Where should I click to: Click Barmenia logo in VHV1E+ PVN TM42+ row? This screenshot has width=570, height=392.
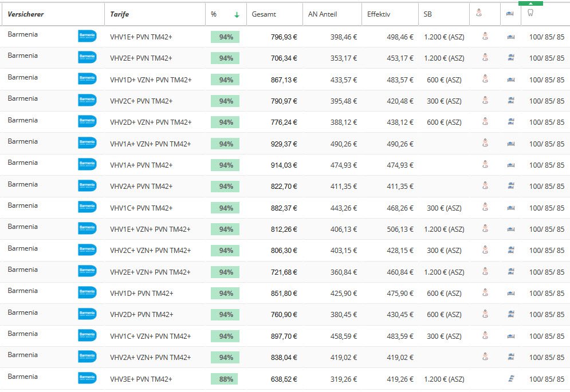coord(87,37)
